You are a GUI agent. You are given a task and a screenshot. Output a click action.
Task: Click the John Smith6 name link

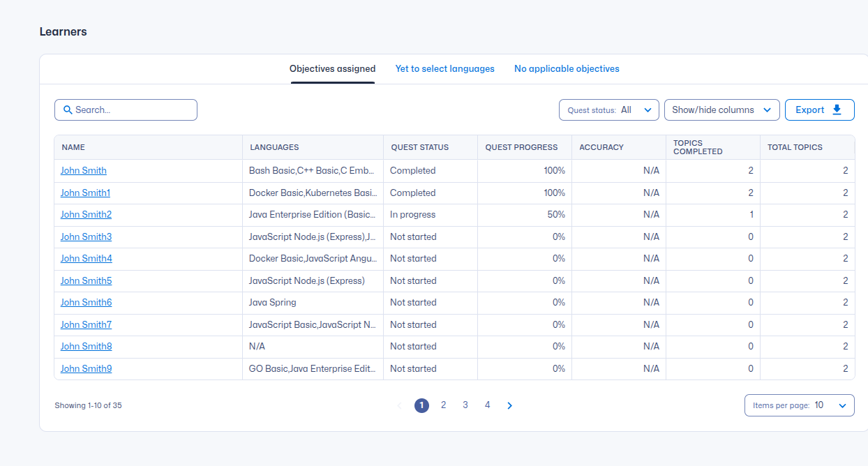click(x=86, y=303)
